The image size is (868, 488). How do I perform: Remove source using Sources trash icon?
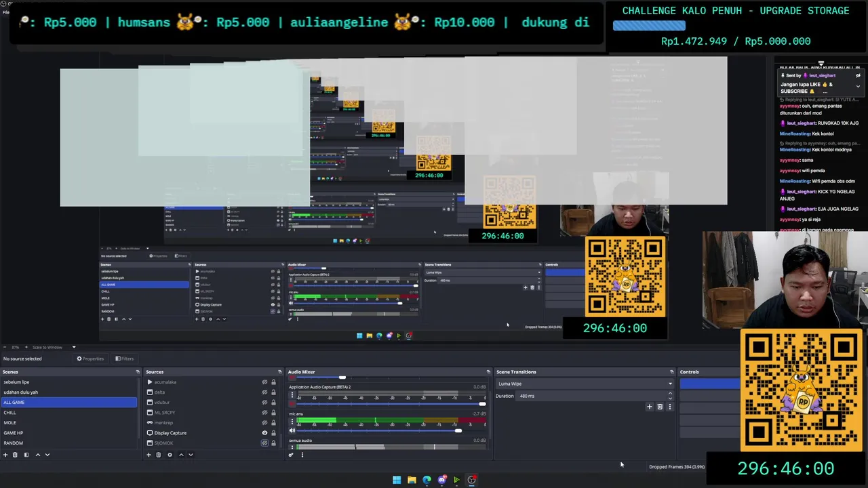[159, 455]
